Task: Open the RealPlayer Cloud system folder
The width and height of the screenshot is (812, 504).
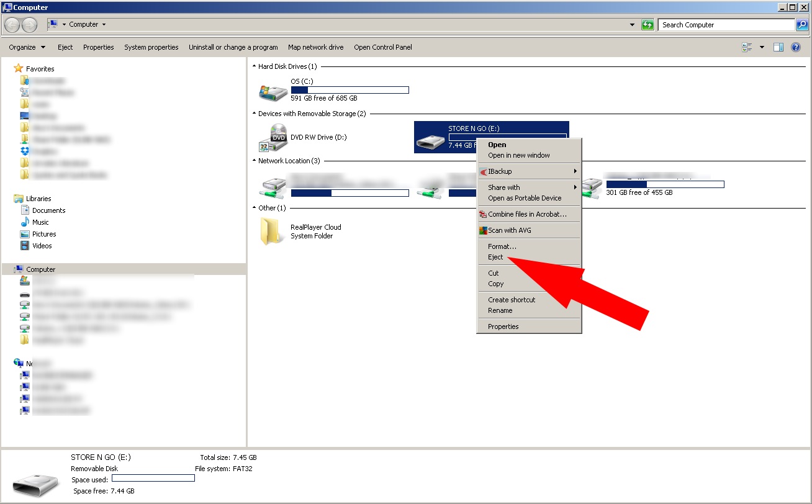Action: 271,231
